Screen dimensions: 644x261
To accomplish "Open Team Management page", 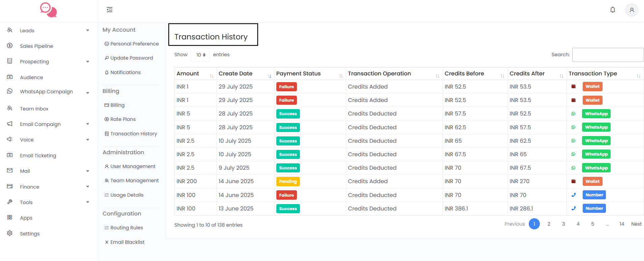I will click(x=132, y=181).
